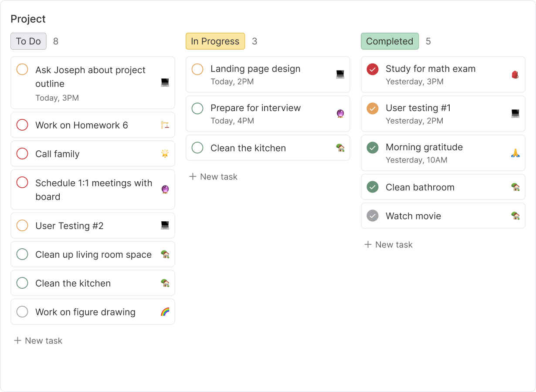
Task: Uncheck the Clean bathroom completed checkbox
Action: tap(373, 187)
